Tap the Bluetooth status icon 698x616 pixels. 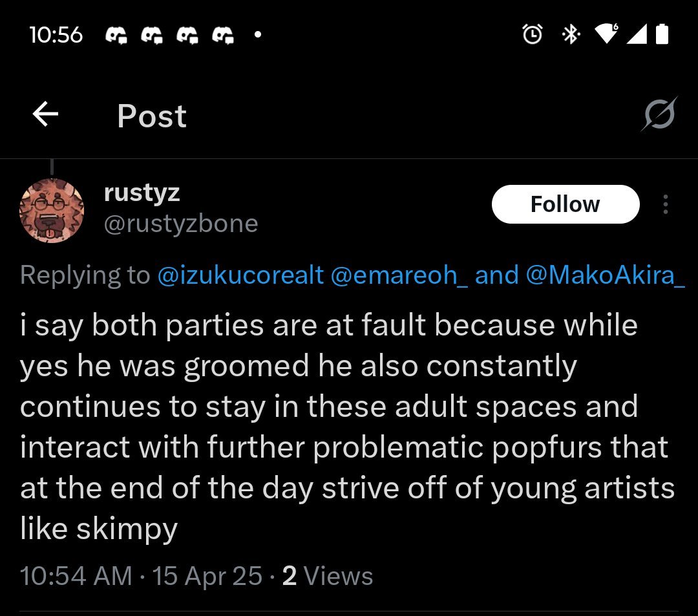[x=570, y=35]
